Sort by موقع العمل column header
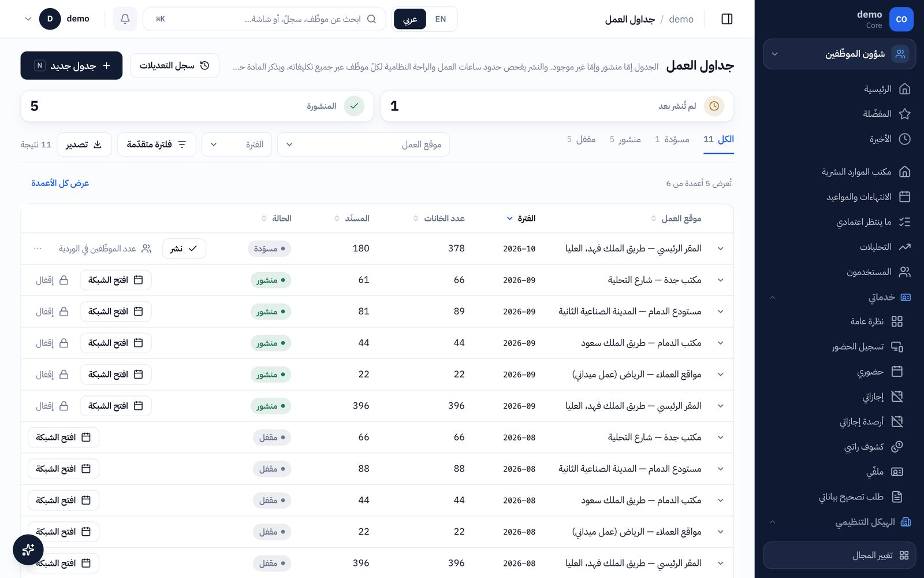 point(676,218)
